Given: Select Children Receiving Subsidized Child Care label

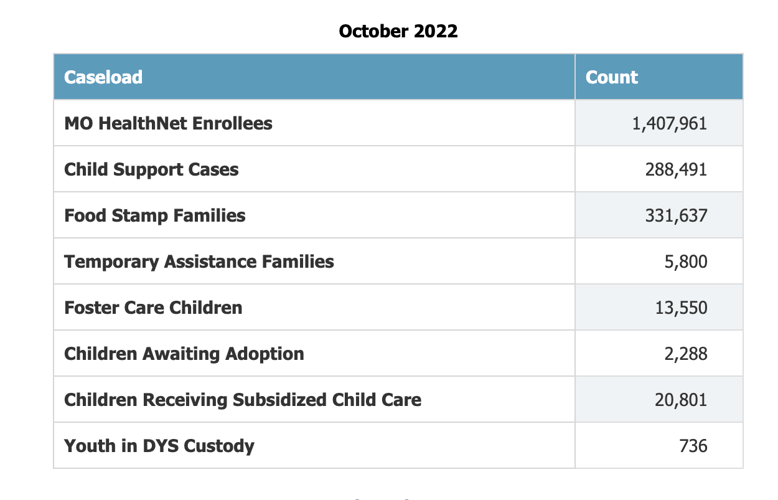Looking at the screenshot, I should coord(242,399).
